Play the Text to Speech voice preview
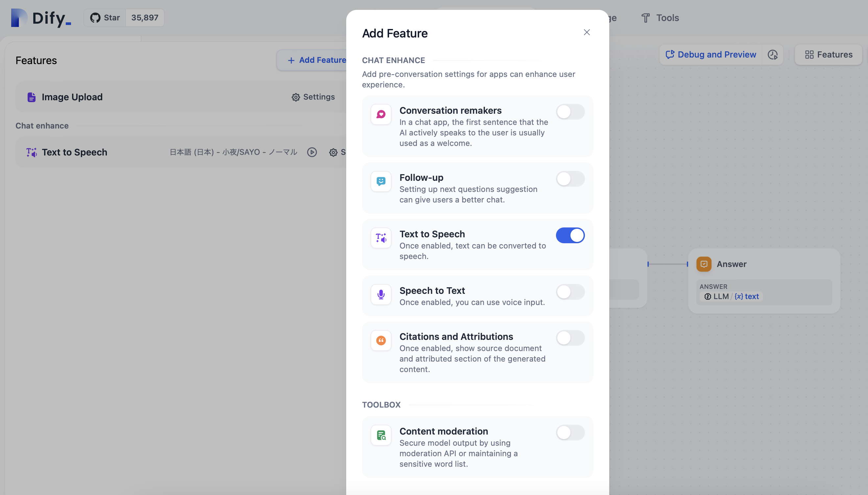This screenshot has width=868, height=495. click(312, 152)
